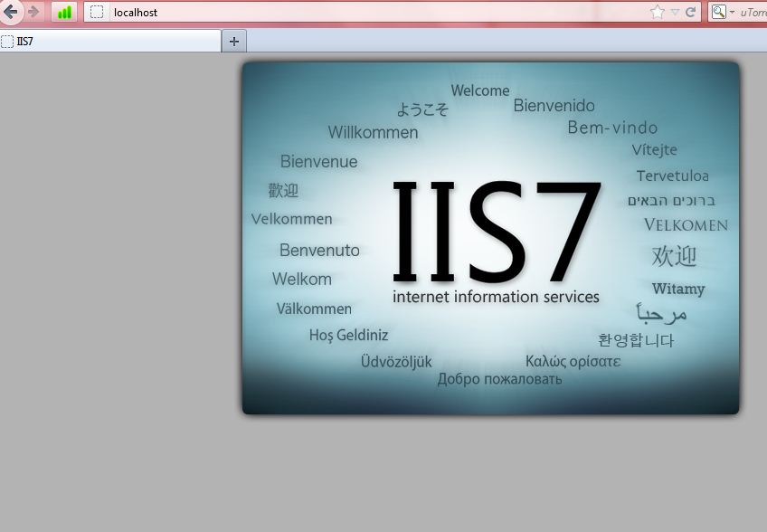
Task: Click the 'internet information services' caption
Action: pyautogui.click(x=496, y=297)
